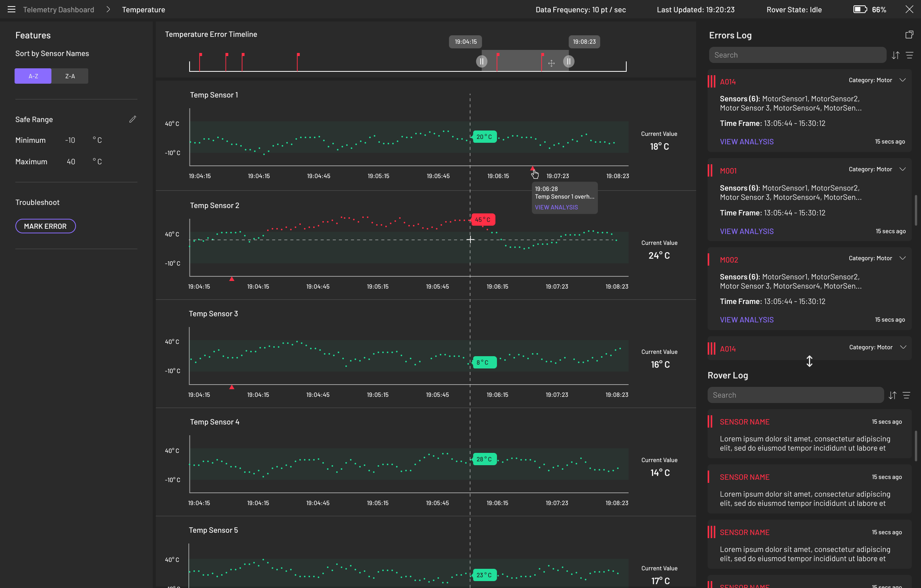Open VIEW ANALYSIS in the tooltip popup
Image resolution: width=921 pixels, height=588 pixels.
[x=556, y=207]
